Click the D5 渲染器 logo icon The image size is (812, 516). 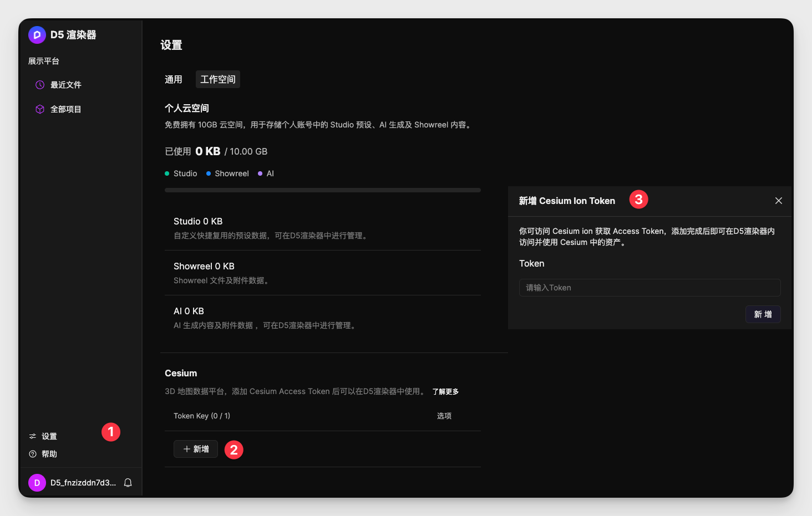(37, 35)
